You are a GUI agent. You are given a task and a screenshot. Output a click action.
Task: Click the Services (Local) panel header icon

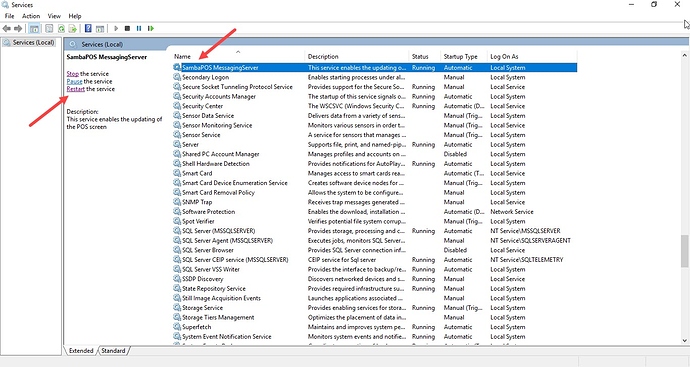point(73,44)
